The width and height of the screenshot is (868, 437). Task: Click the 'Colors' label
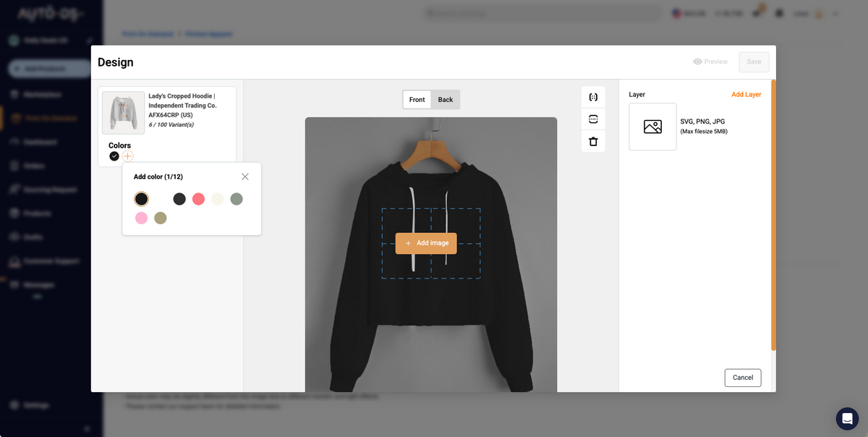coord(119,145)
